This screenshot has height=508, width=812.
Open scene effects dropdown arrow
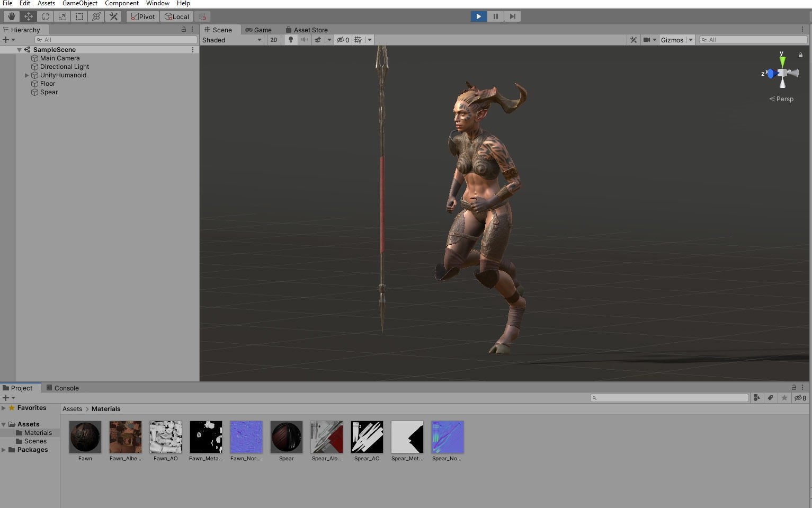pos(329,40)
